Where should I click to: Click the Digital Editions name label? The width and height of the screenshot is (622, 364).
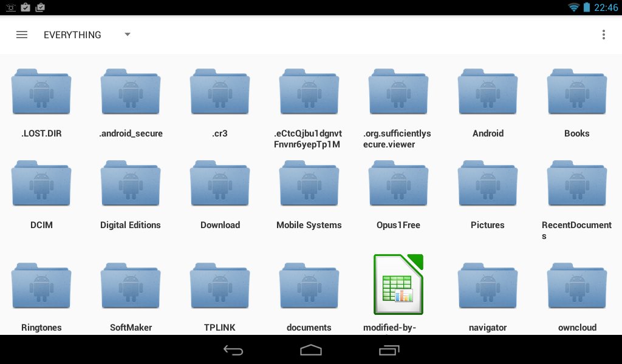point(131,225)
